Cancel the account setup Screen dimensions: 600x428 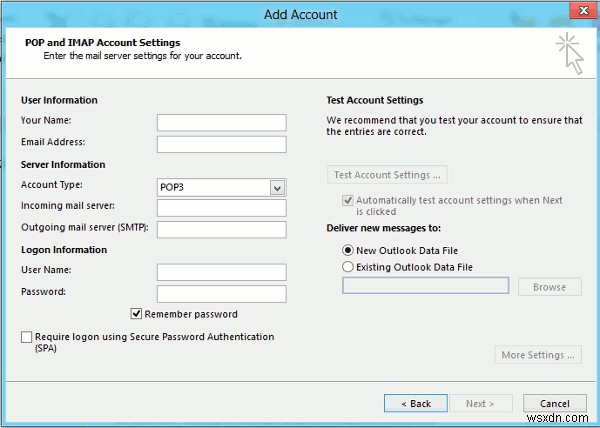tap(554, 403)
